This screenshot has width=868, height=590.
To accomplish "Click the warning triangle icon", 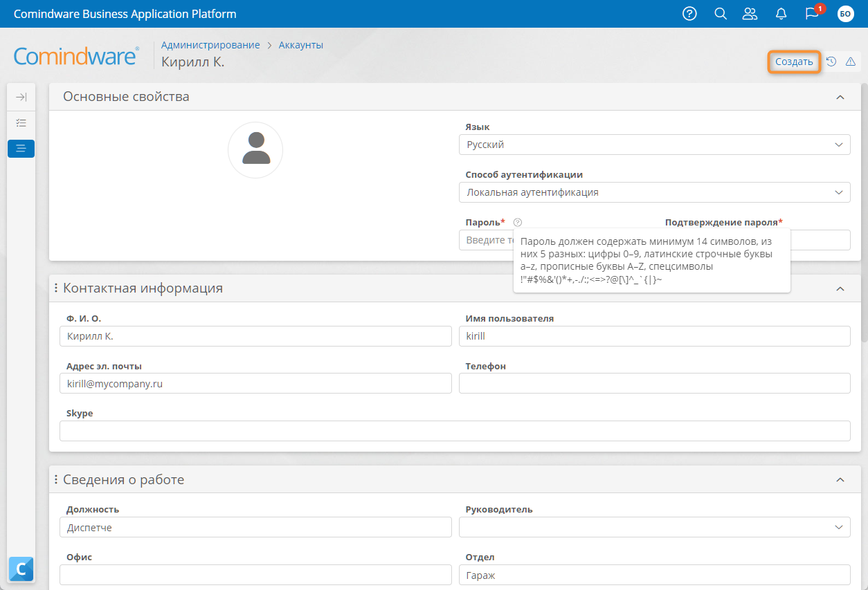I will (x=851, y=62).
